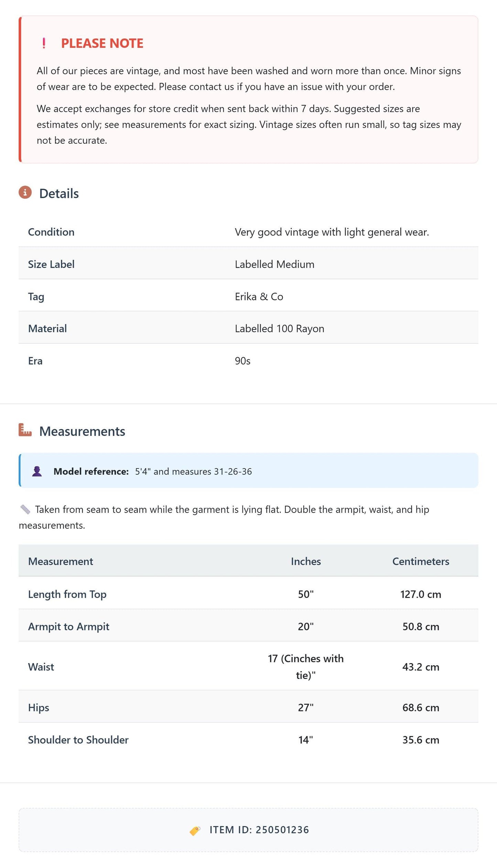Click the Measurement column header
497x868 pixels.
pyautogui.click(x=61, y=561)
